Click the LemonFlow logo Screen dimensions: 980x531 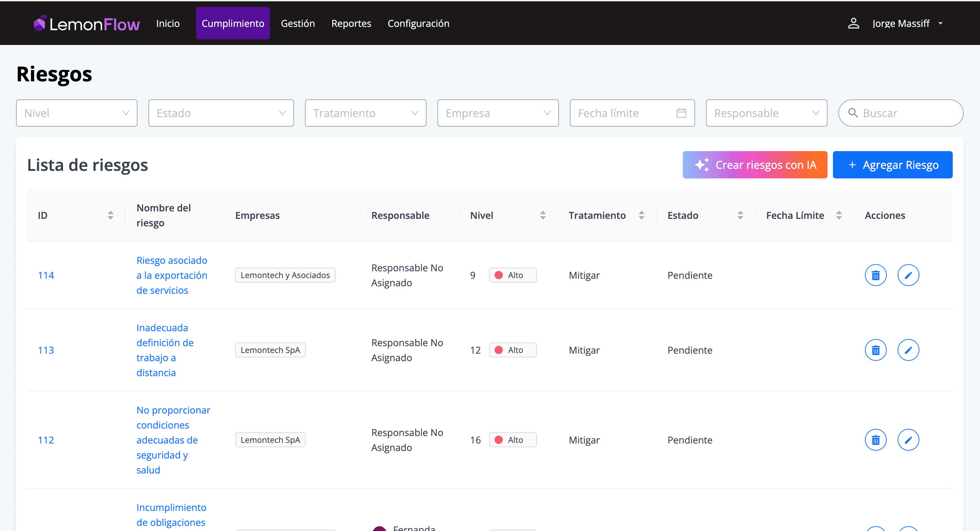click(87, 23)
